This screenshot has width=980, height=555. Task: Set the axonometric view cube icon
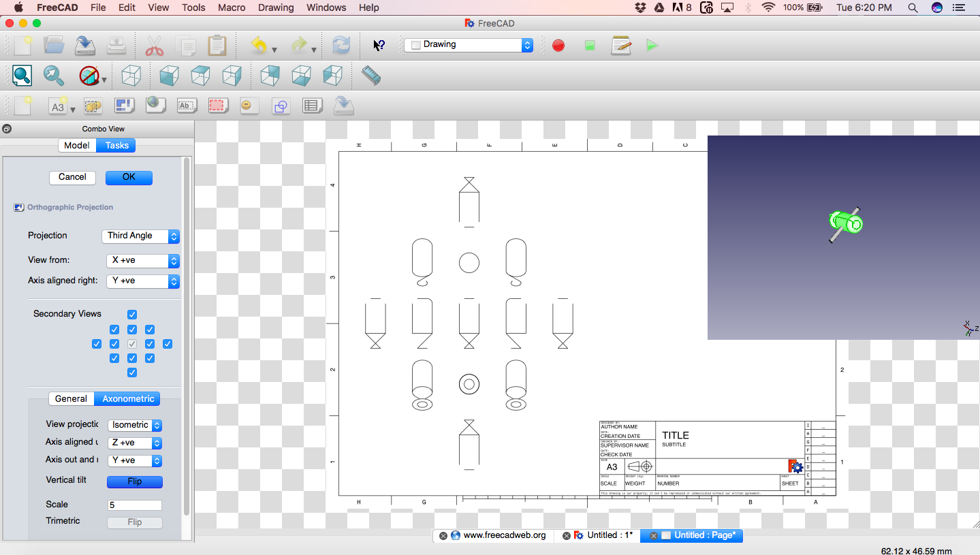(131, 76)
